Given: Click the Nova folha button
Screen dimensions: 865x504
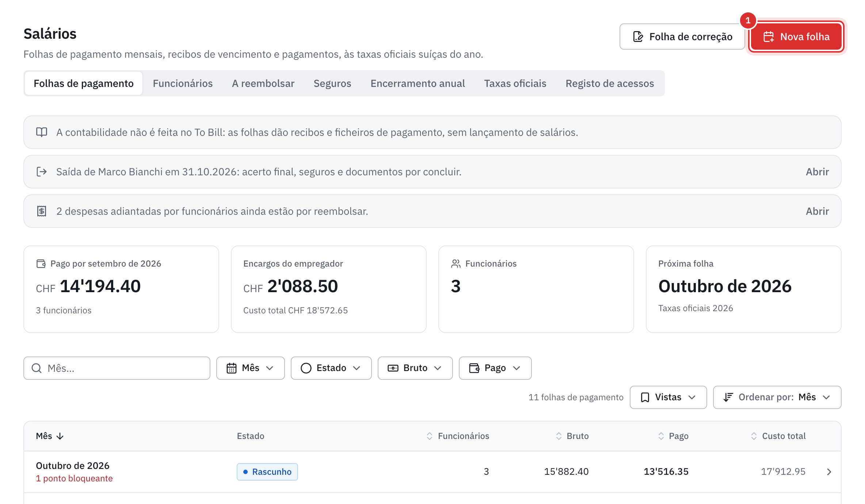Looking at the screenshot, I should click(796, 37).
